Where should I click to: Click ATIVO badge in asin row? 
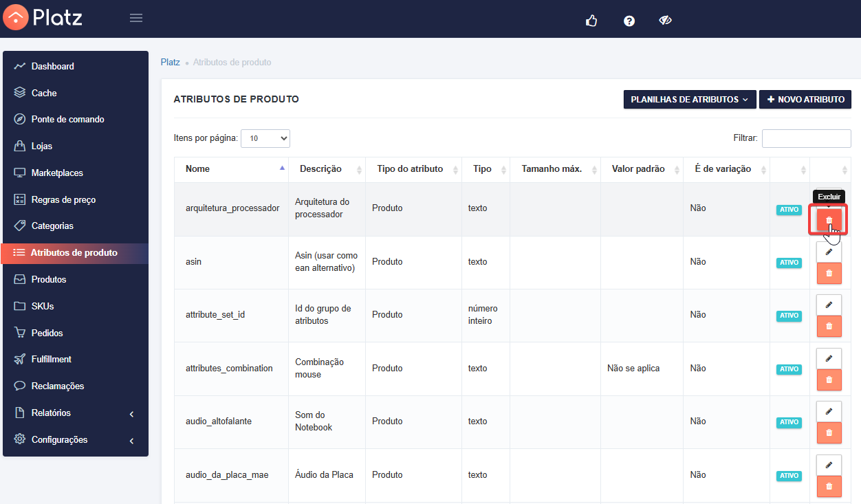(x=789, y=263)
